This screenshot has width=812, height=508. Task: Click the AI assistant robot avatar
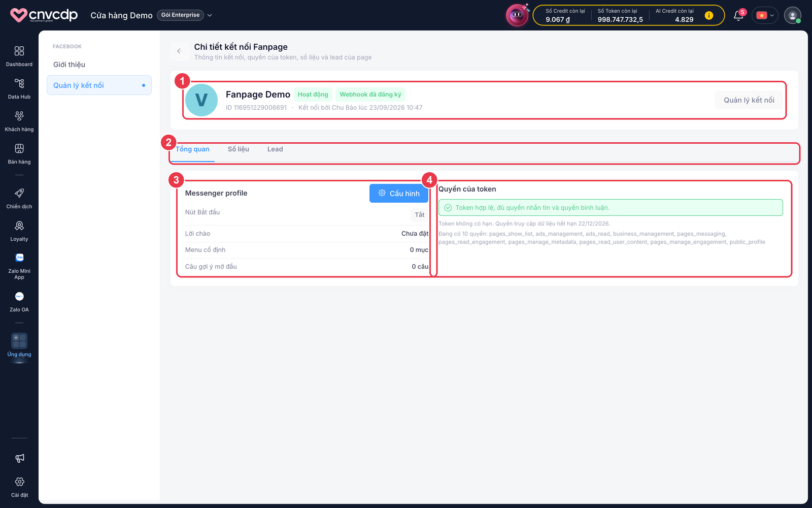coord(517,15)
